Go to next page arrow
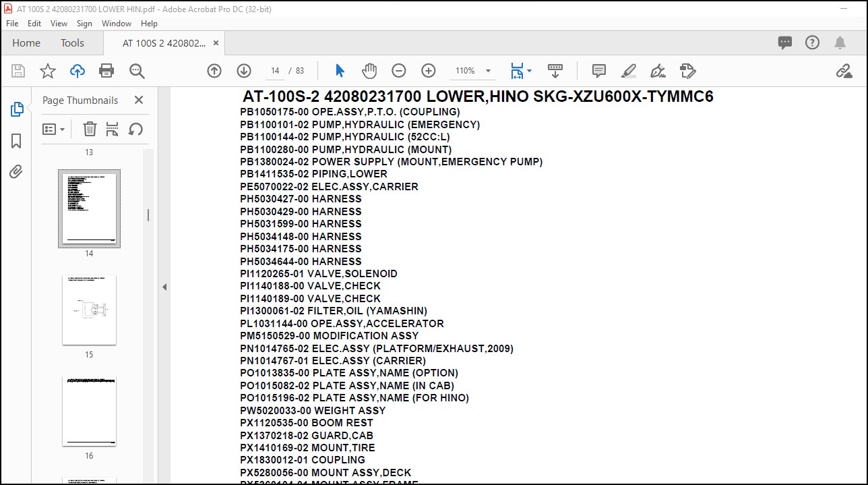The height and width of the screenshot is (485, 868). 244,71
